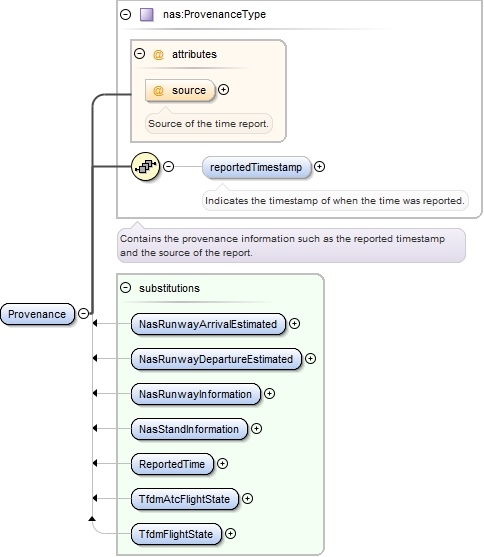
Task: Click the purple nas:ProvenanceType complex type icon
Action: pos(146,15)
